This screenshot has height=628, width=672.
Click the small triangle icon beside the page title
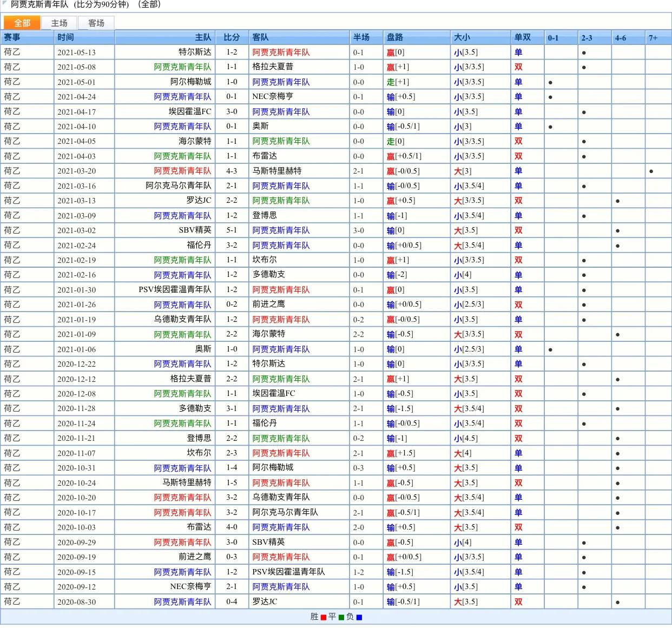coord(5,4)
